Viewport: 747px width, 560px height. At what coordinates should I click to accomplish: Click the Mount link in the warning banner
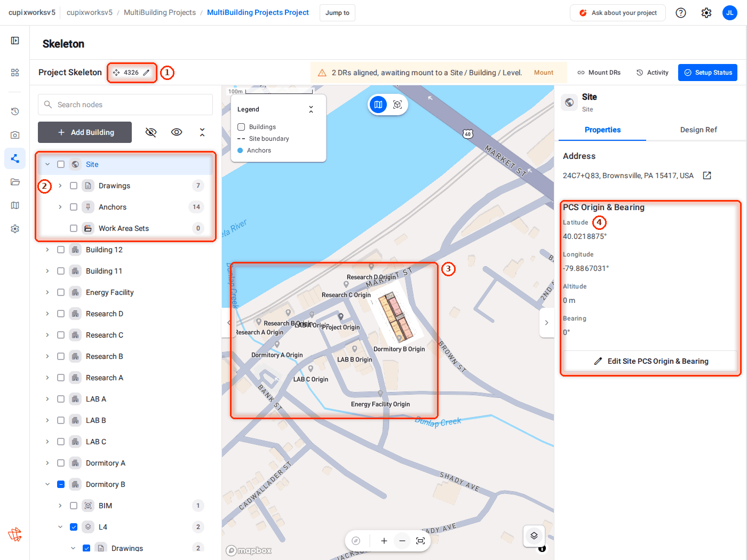pos(544,73)
